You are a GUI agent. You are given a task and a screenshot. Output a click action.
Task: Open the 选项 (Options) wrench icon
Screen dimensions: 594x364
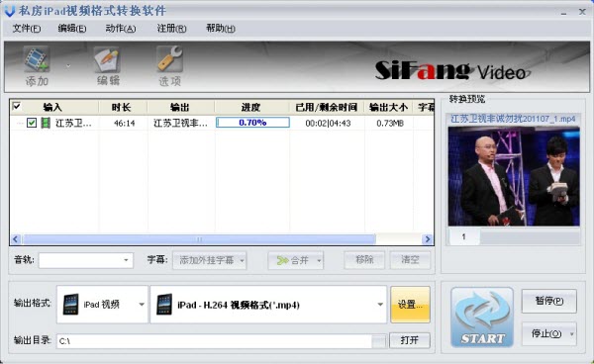coord(169,59)
